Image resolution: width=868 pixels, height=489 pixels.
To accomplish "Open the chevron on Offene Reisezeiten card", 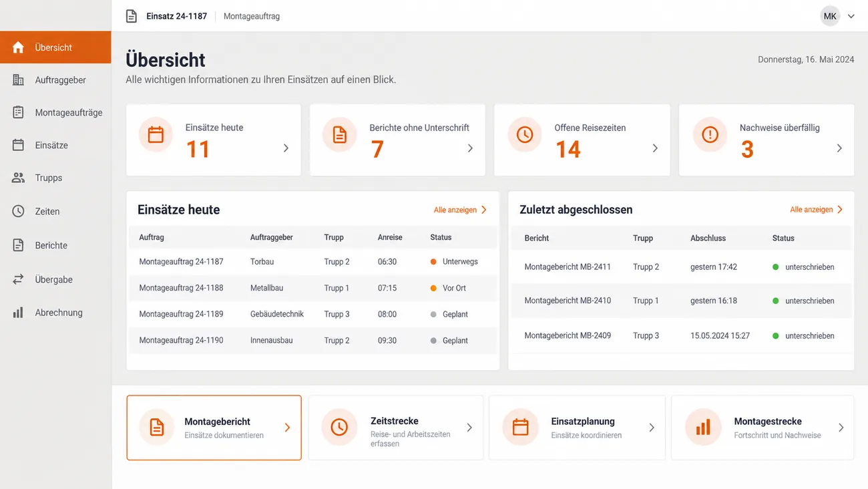I will pyautogui.click(x=655, y=148).
